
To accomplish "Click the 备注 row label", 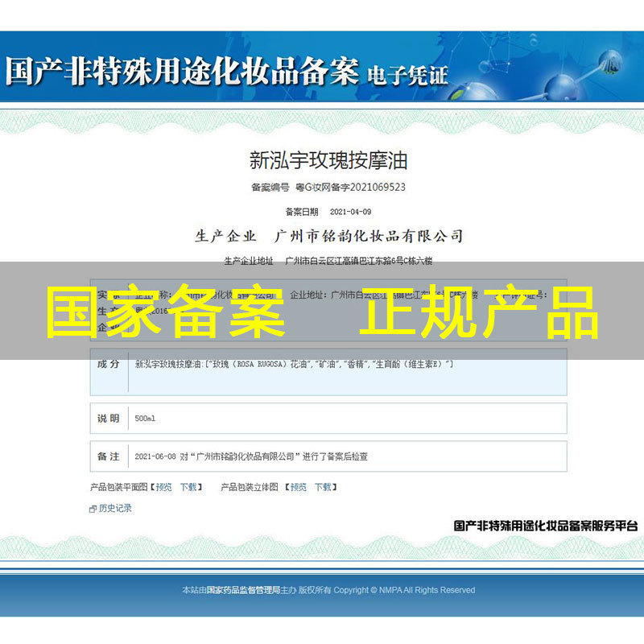I will coord(109,456).
